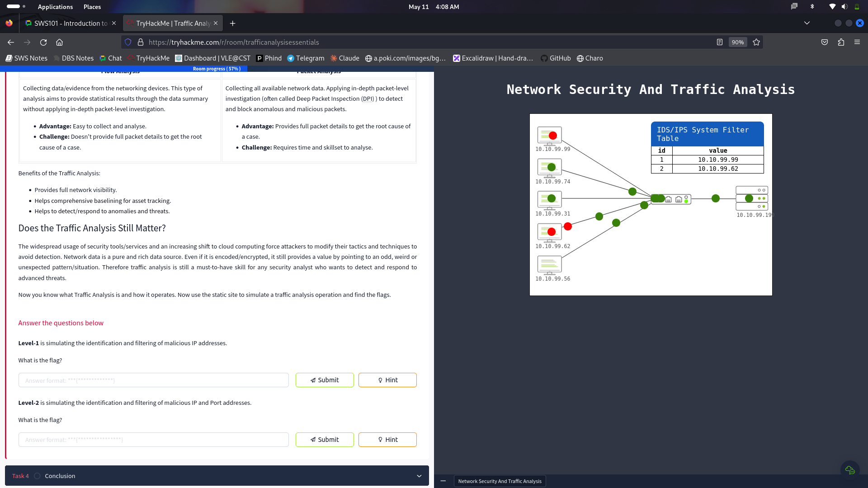This screenshot has width=868, height=488.
Task: Click the site padlock icon
Action: coord(141,42)
